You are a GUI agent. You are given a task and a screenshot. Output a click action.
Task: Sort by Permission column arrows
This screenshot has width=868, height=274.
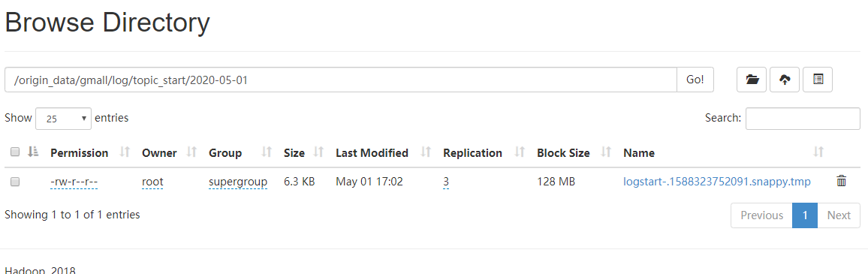pos(125,152)
